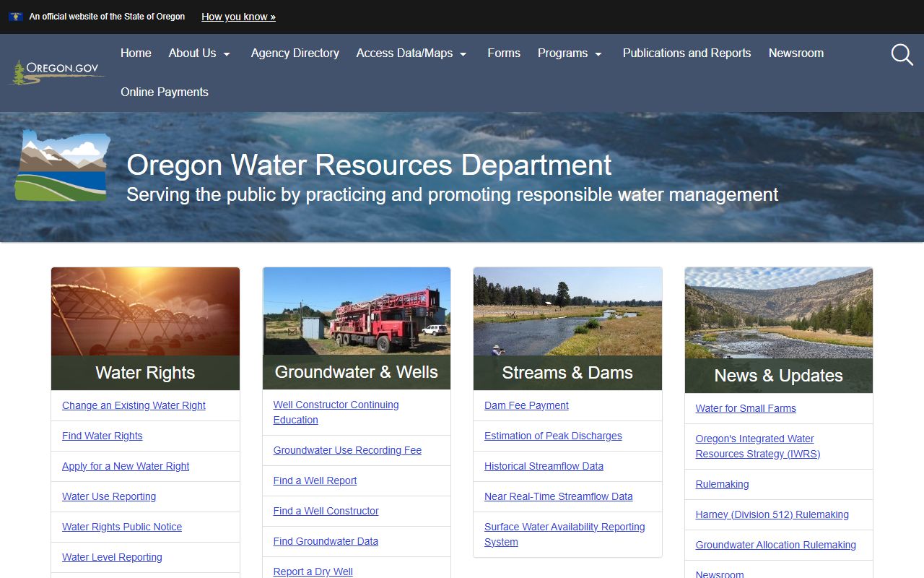
Task: Open the Find a Well Constructor link
Action: coord(326,511)
